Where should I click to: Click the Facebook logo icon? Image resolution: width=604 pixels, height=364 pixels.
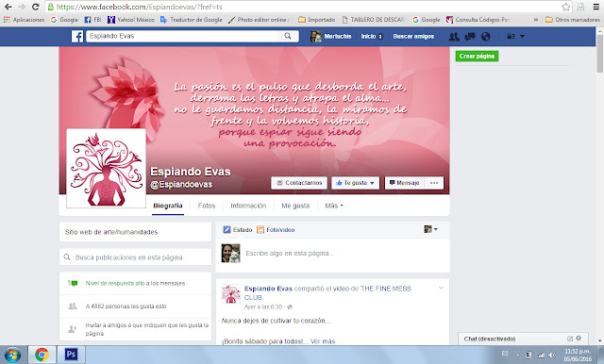click(77, 37)
